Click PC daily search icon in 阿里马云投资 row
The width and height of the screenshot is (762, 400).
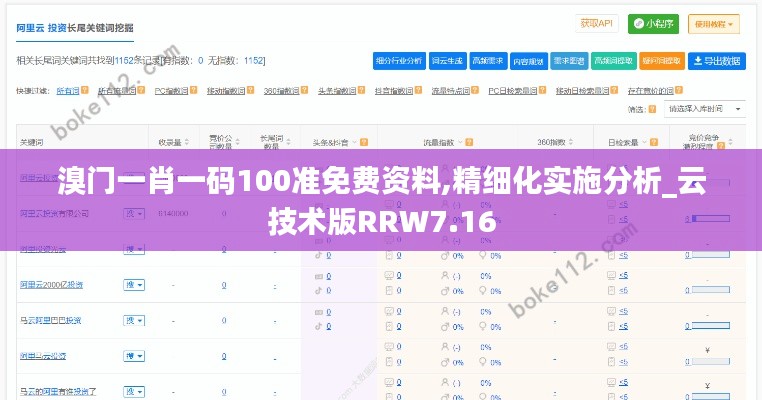(x=611, y=347)
